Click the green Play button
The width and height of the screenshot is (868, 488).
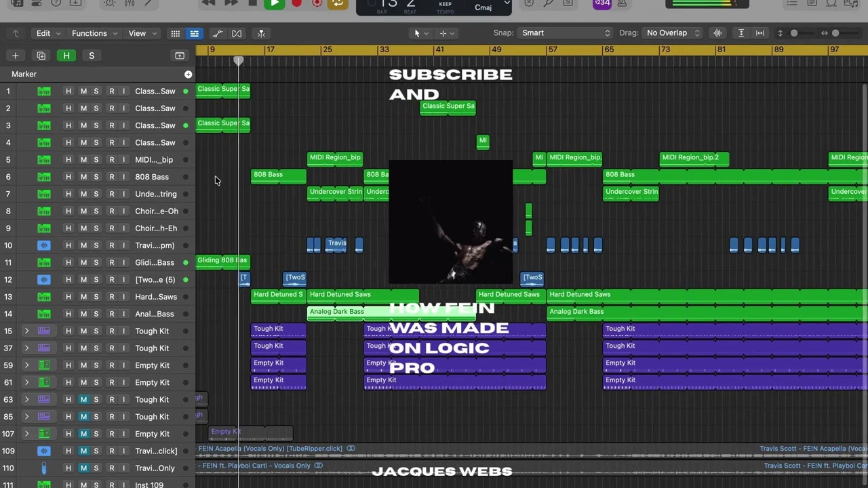pos(274,3)
